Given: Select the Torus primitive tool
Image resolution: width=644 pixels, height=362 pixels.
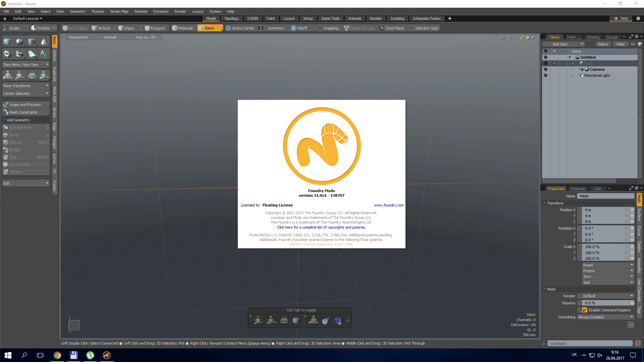Looking at the screenshot, I should pyautogui.click(x=7, y=54).
